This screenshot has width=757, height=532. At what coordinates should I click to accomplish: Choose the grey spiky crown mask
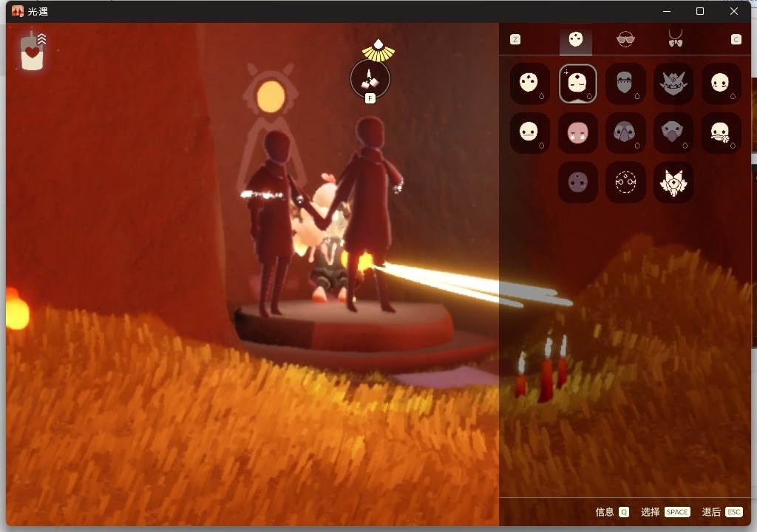[673, 83]
